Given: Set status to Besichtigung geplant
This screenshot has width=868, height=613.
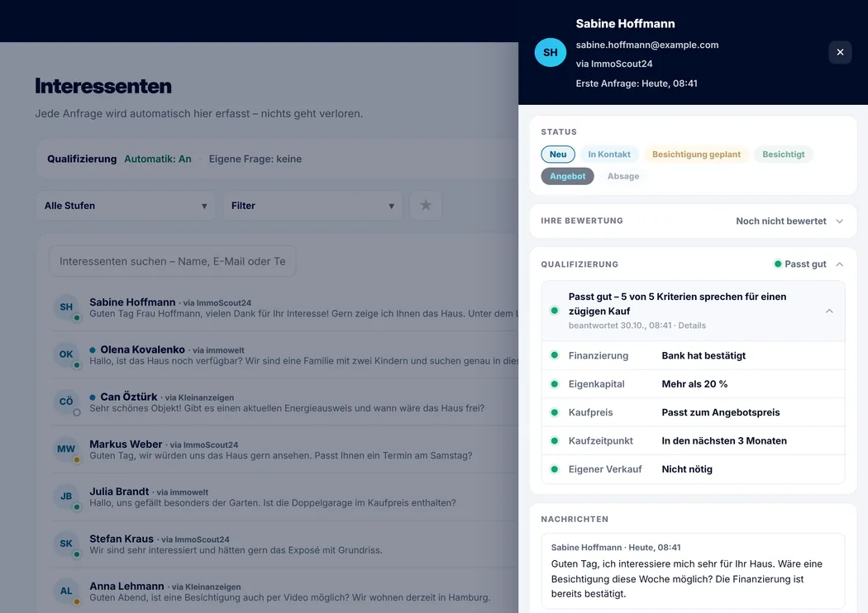Looking at the screenshot, I should [696, 154].
